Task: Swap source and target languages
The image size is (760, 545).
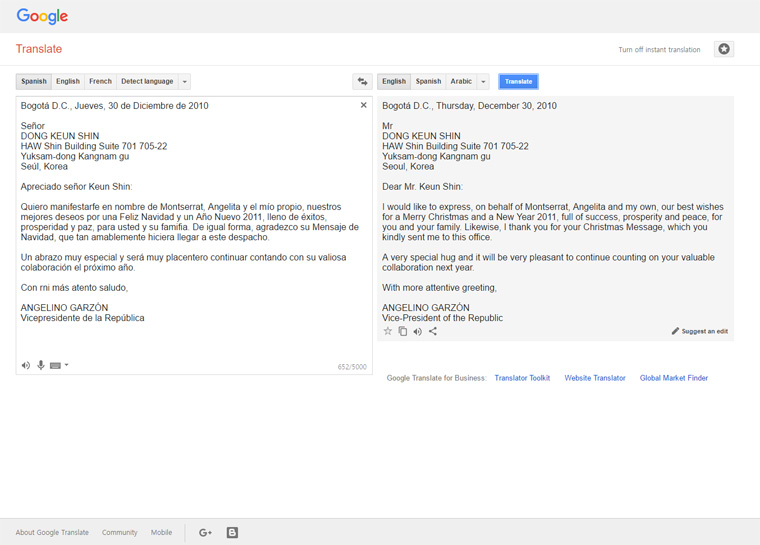Action: coord(363,81)
